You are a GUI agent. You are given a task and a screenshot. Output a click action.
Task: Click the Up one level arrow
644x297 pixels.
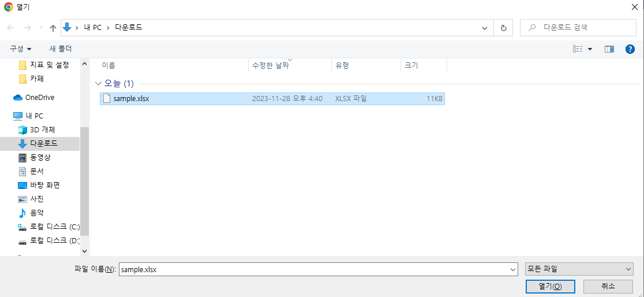pyautogui.click(x=53, y=28)
